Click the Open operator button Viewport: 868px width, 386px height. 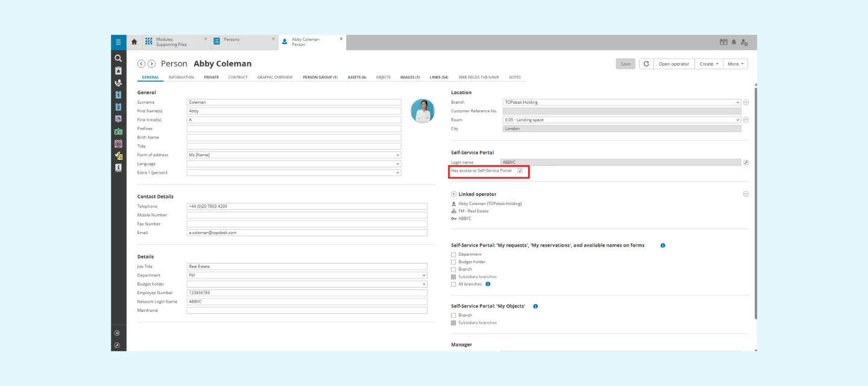(x=674, y=64)
